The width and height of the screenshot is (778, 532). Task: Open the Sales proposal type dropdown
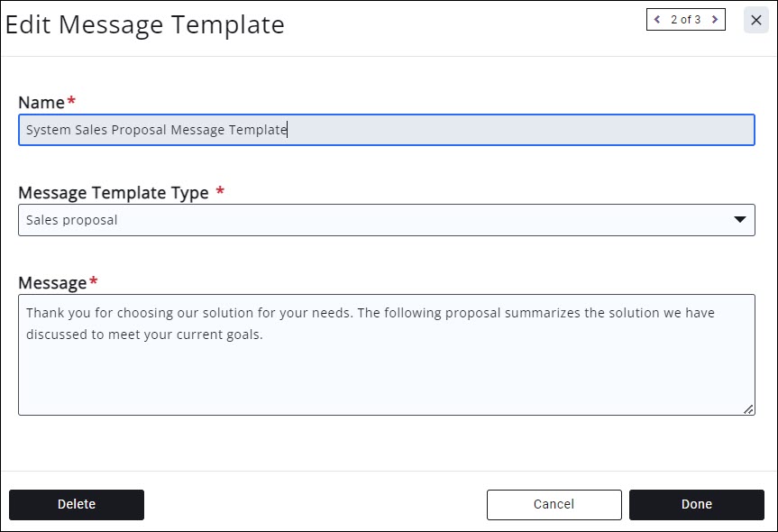coord(386,220)
